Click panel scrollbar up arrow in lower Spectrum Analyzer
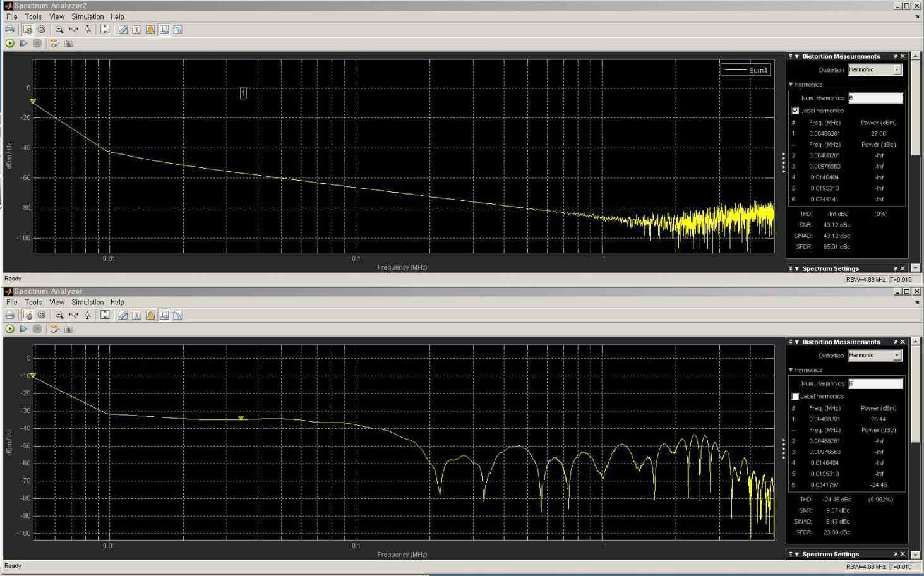The height and width of the screenshot is (576, 924). 916,342
